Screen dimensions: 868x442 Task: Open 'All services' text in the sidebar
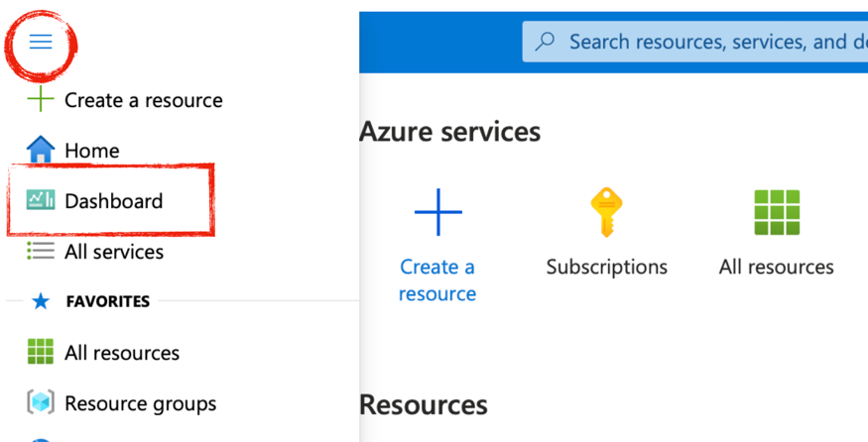click(114, 252)
